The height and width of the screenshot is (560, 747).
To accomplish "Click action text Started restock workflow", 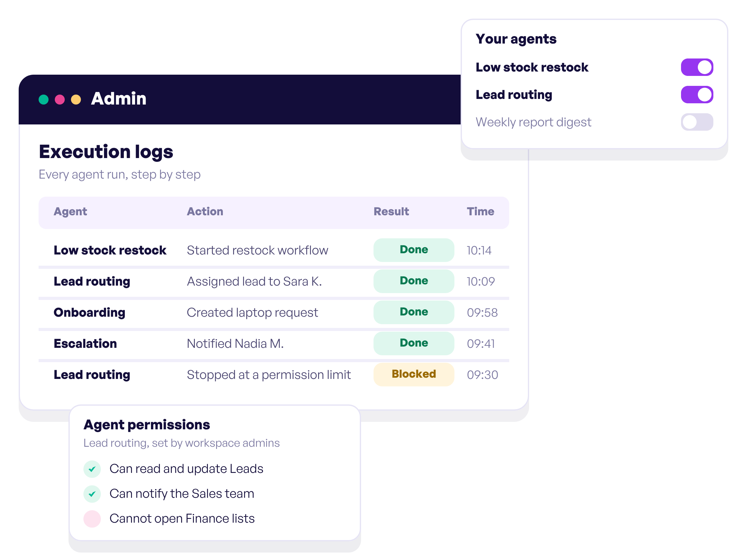I will click(x=257, y=250).
